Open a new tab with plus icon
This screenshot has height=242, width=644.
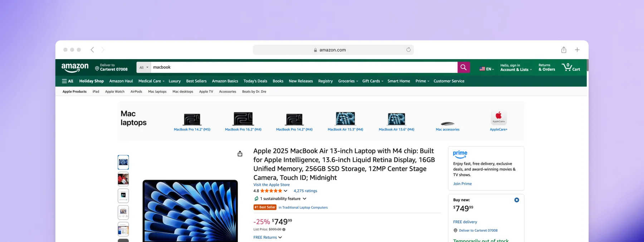coord(577,50)
